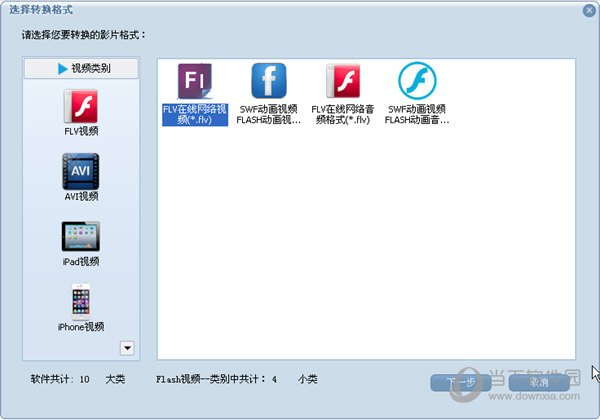Click the highlighted FLV在线网络视频(*.flv) label
The width and height of the screenshot is (600, 420).
(195, 114)
